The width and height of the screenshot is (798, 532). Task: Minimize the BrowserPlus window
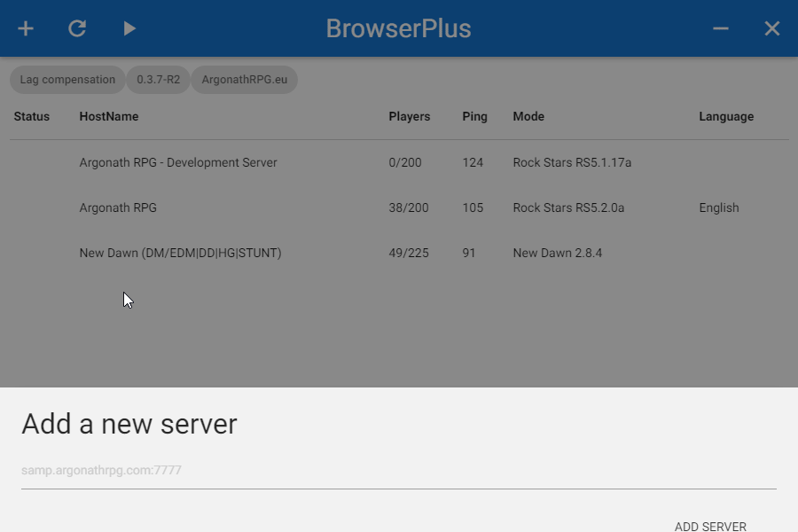click(721, 28)
